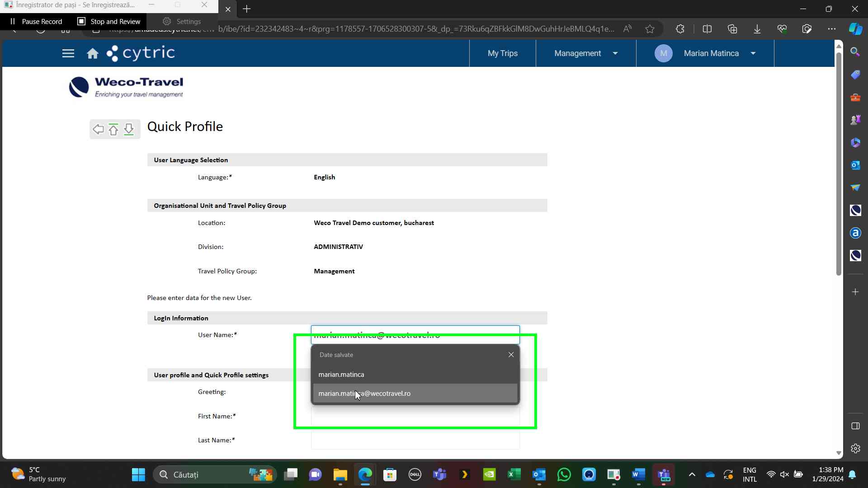Show hidden system tray icons
Viewport: 868px width, 488px height.
pos(692,474)
